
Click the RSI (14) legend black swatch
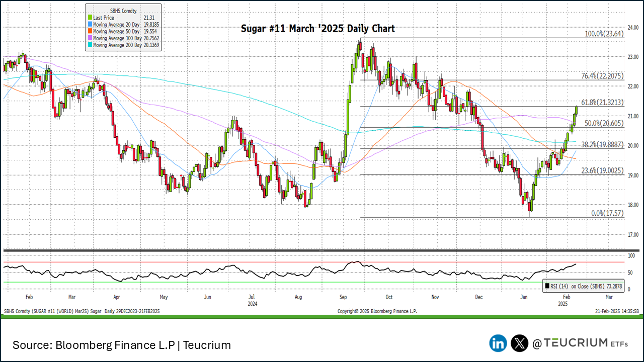548,287
